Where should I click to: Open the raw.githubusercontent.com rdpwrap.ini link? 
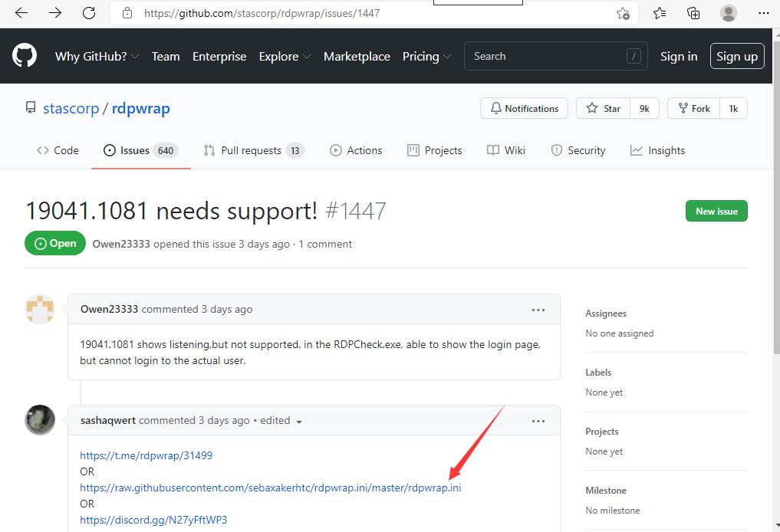point(271,488)
